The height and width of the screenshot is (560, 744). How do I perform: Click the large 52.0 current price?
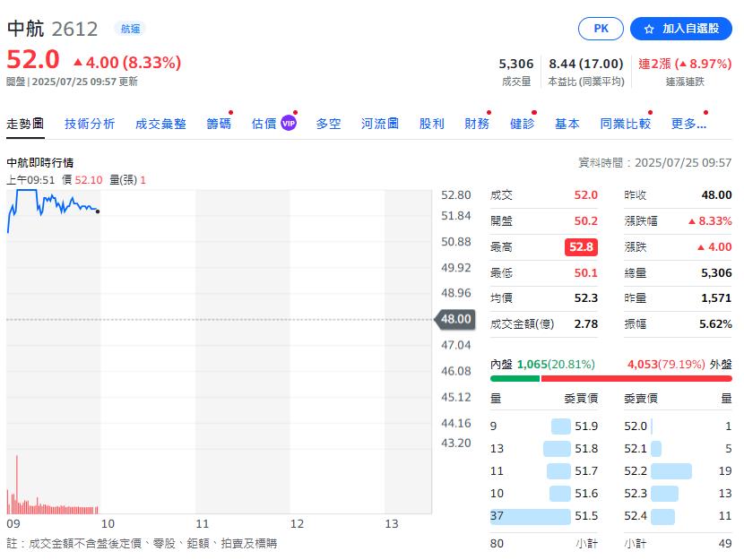click(x=33, y=60)
